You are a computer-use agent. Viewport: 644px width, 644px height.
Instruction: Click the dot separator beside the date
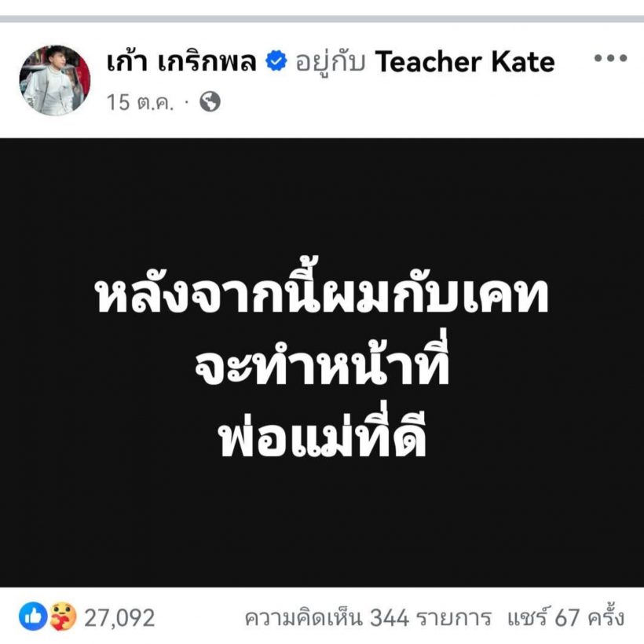click(x=187, y=101)
